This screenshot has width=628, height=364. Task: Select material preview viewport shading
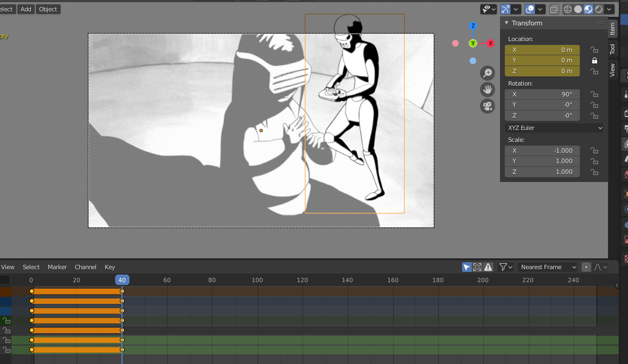(x=588, y=9)
